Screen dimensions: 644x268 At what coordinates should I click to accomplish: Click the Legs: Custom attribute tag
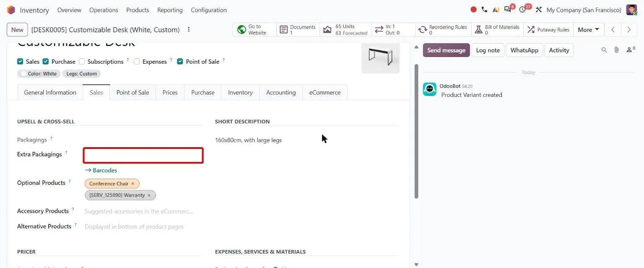pos(82,74)
